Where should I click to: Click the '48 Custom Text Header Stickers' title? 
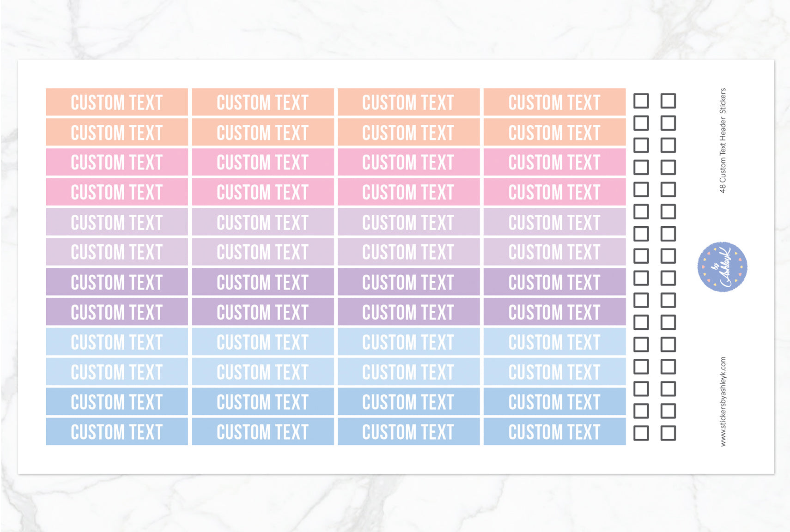pos(723,140)
